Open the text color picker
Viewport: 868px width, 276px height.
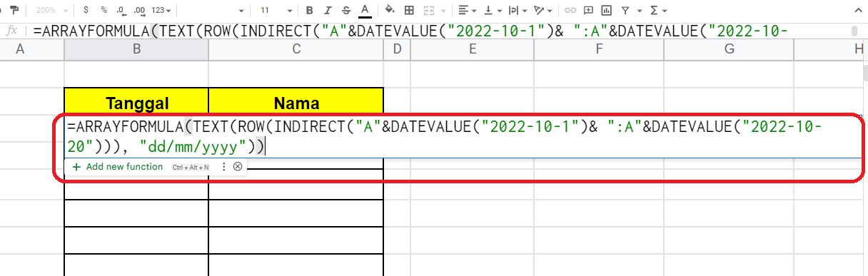pyautogui.click(x=365, y=11)
